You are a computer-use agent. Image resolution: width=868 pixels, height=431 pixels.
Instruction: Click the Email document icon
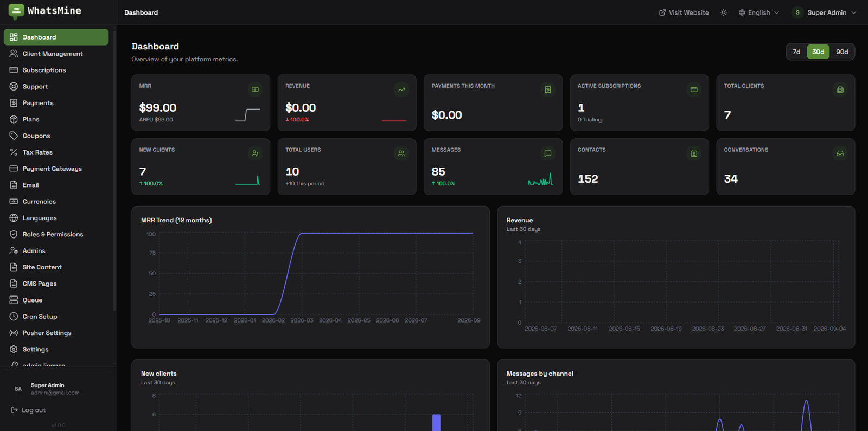14,185
